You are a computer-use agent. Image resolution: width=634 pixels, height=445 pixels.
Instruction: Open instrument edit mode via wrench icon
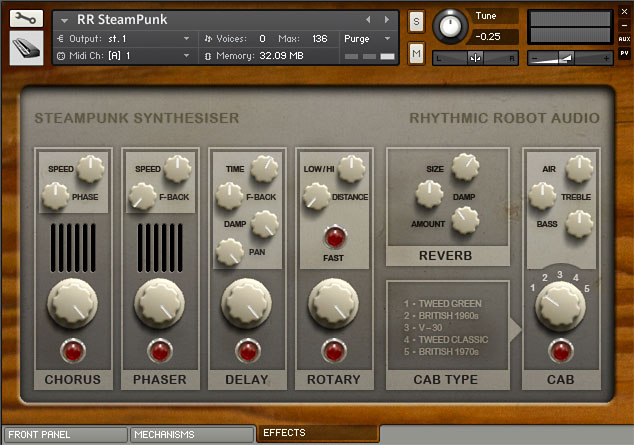(26, 19)
